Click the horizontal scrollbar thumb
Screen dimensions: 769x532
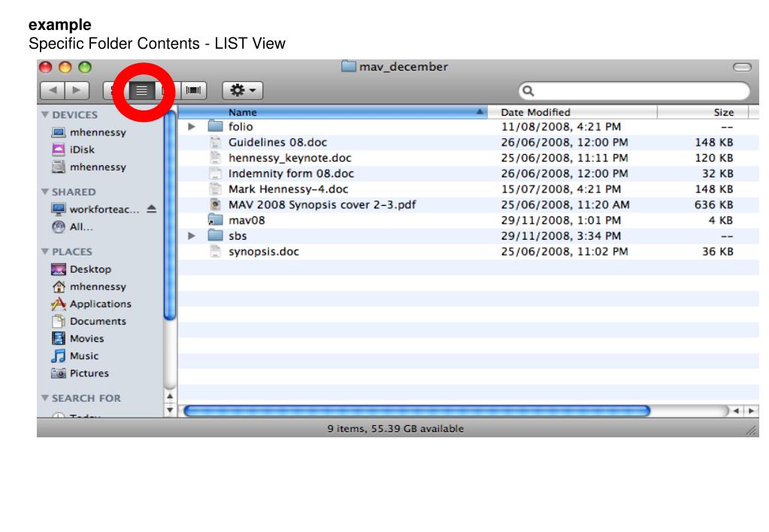(417, 411)
